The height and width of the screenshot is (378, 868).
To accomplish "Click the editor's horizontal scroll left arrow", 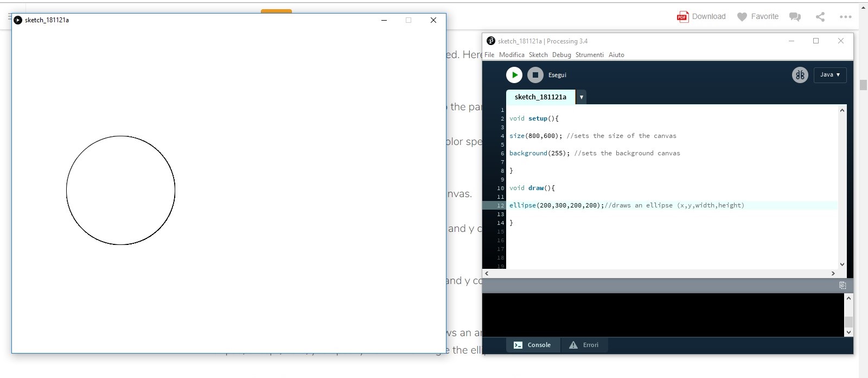I will 487,273.
